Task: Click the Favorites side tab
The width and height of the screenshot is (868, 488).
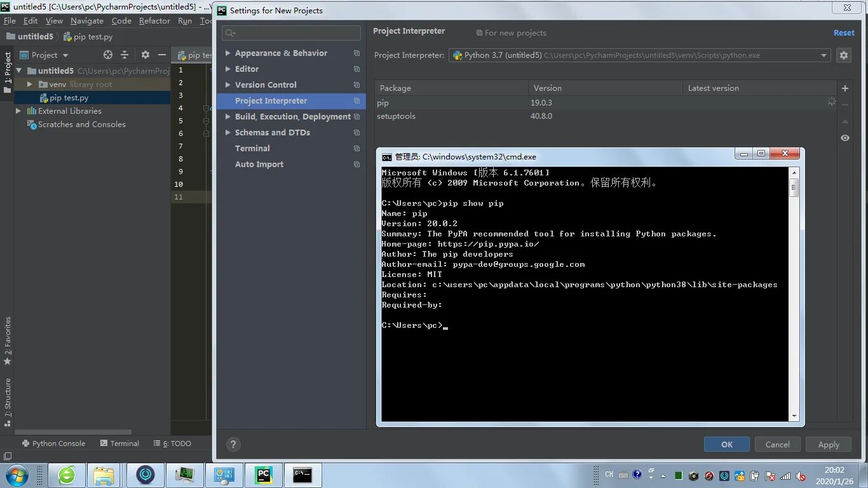Action: coord(8,341)
